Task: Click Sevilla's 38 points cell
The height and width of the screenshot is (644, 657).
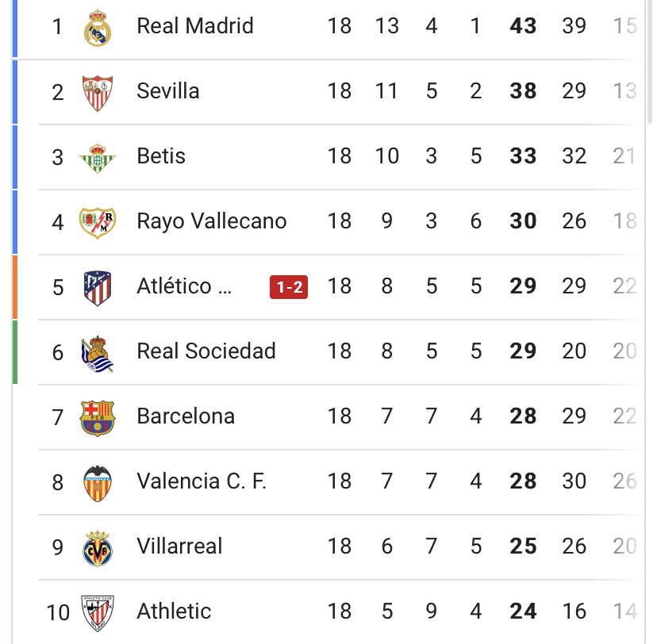Action: (x=524, y=91)
